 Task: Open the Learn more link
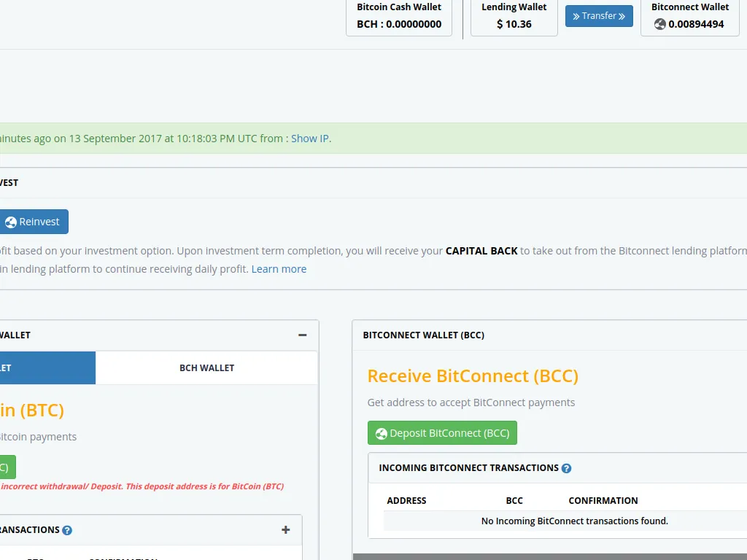point(279,269)
